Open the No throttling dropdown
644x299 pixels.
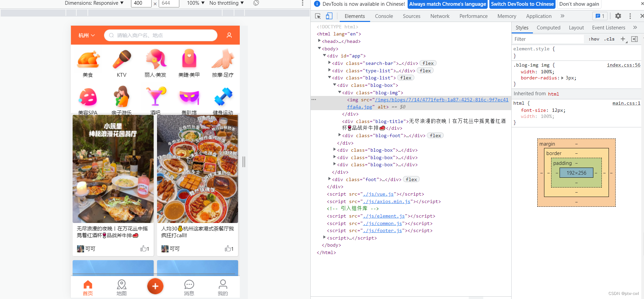pos(227,3)
